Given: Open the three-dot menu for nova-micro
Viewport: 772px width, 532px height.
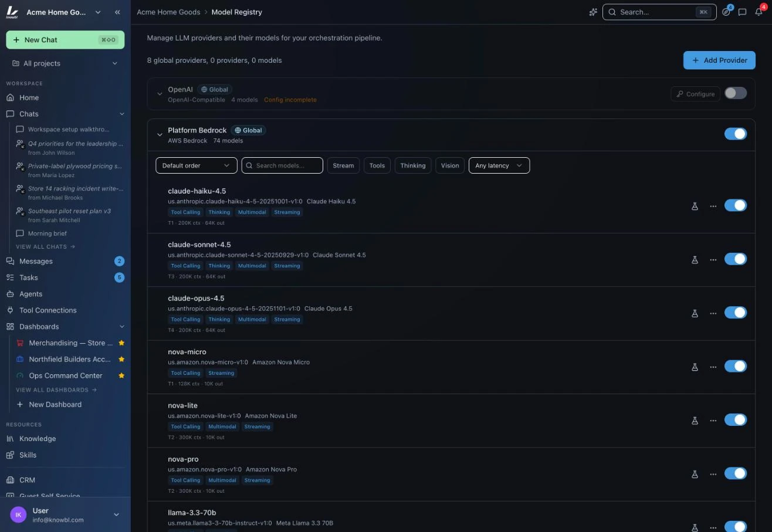Looking at the screenshot, I should point(713,367).
